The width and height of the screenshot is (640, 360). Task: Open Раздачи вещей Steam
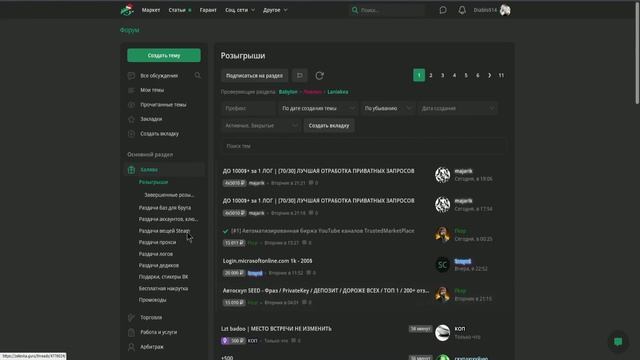coord(164,231)
